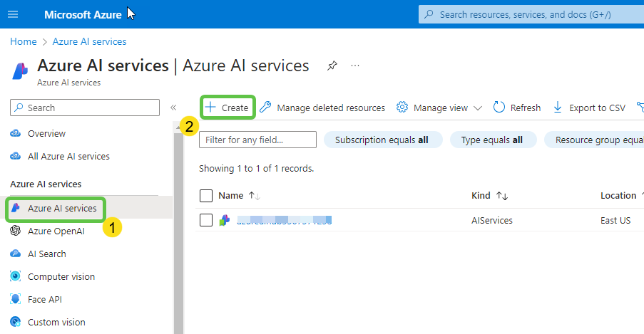Screen dimensions: 644x334
Task: Open Azure OpenAI in sidebar
Action: pos(56,231)
